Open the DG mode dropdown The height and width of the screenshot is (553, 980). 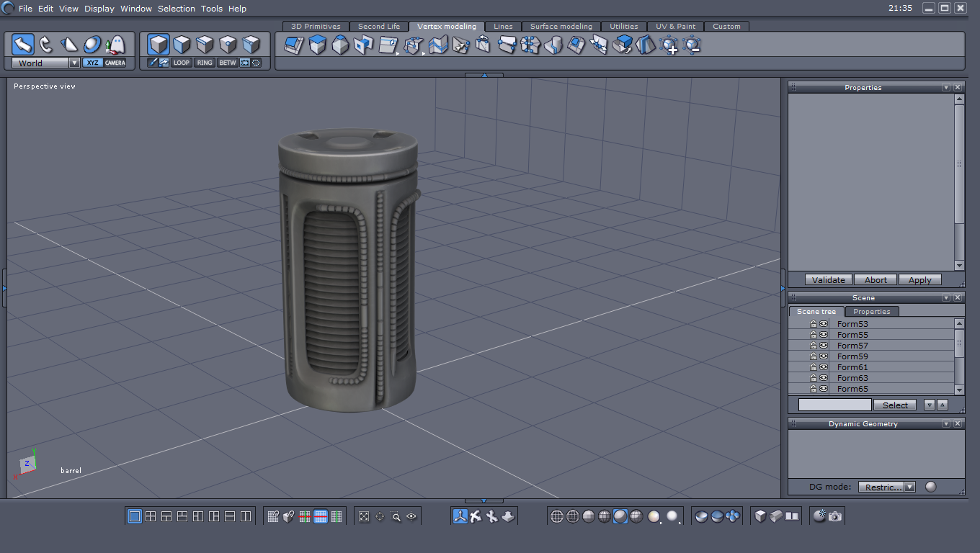coord(909,487)
